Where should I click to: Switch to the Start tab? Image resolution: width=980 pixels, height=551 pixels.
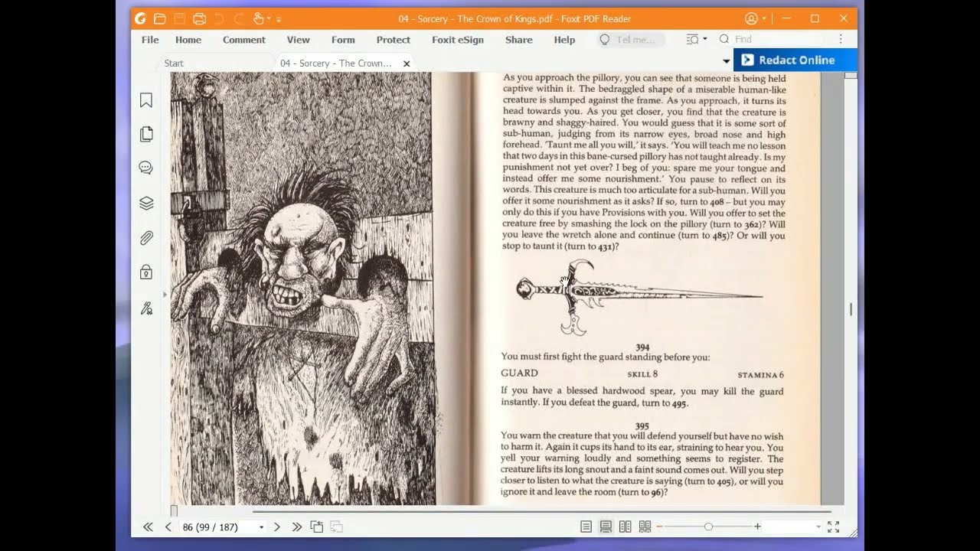click(174, 63)
